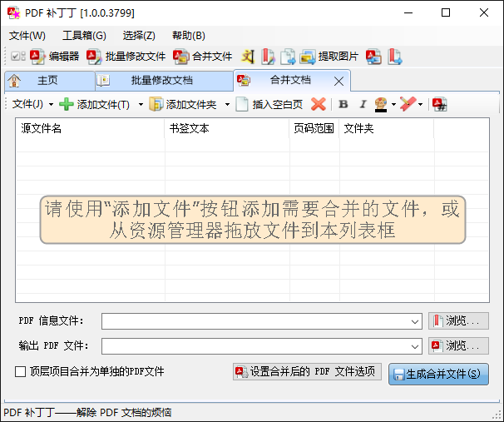Click the 文件夹 column header

point(387,129)
